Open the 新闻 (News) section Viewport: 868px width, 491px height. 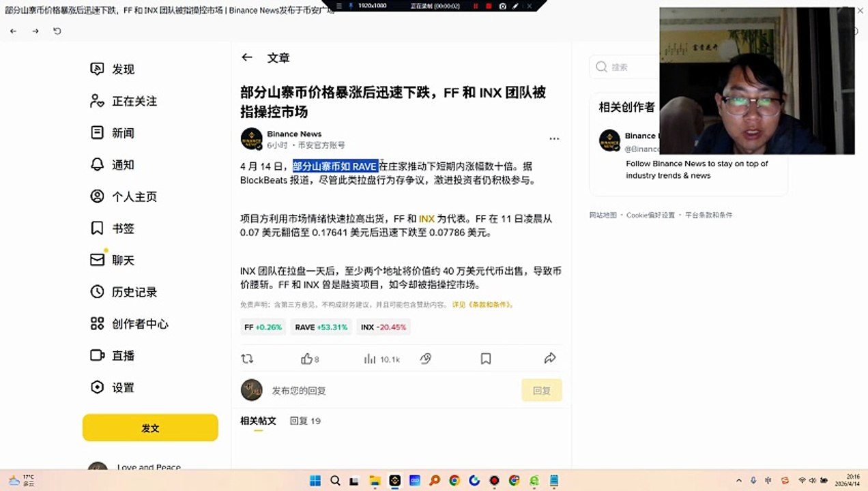113,133
